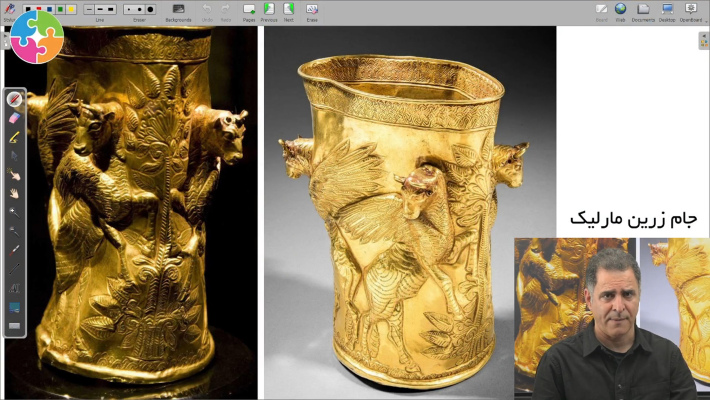
Task: Click the Erase page button
Action: point(312,12)
